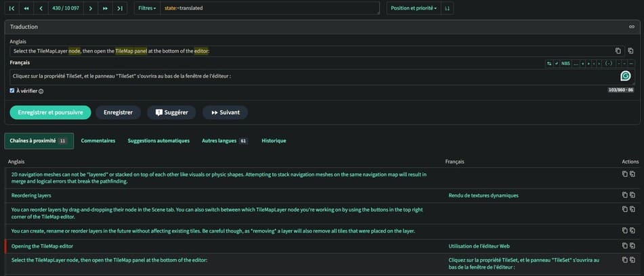Image resolution: width=644 pixels, height=276 pixels.
Task: Copy icon in nearby 'Select the TileMapLayer node' row
Action: pos(624,260)
